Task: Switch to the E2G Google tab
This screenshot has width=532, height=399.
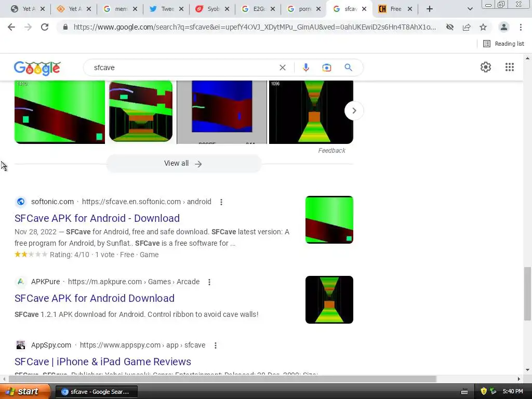Action: 254,9
